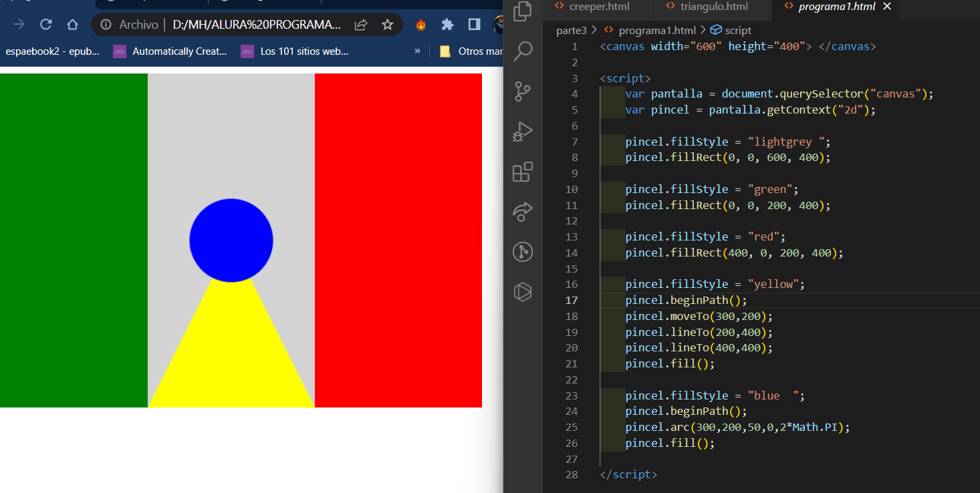Open the Extensions view in VS Code

[522, 172]
